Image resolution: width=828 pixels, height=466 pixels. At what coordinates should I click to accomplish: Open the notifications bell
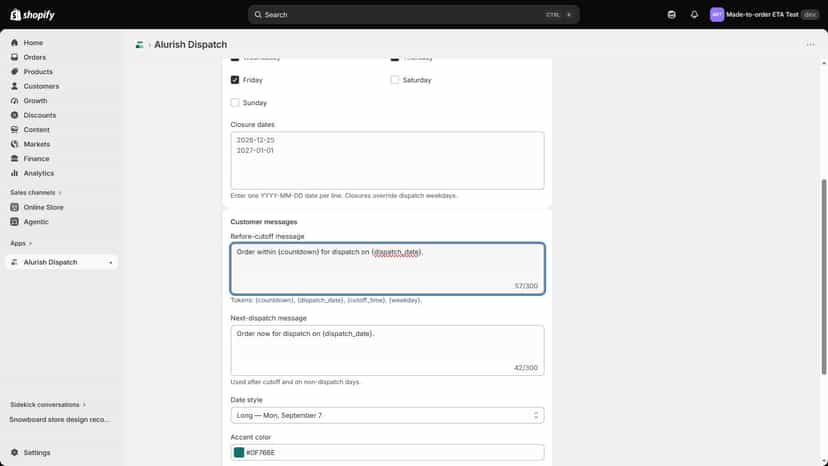694,15
